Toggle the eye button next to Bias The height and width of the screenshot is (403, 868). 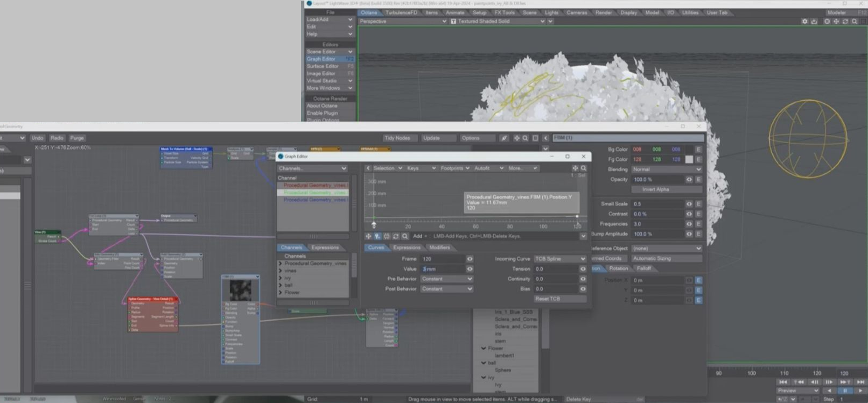coord(583,289)
